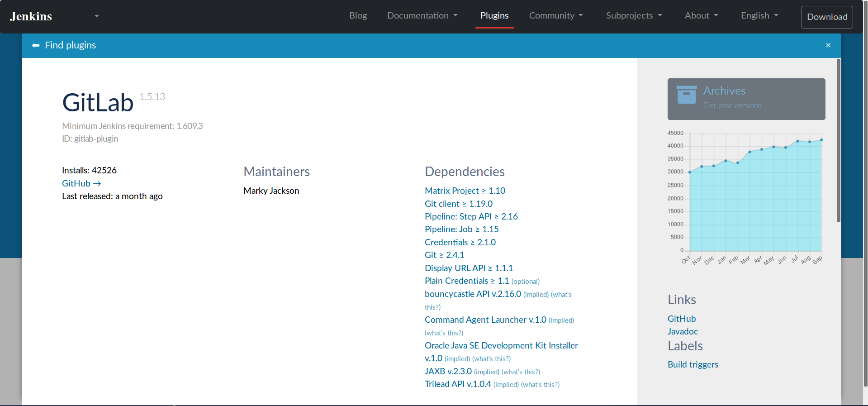Open the About menu
The height and width of the screenshot is (406, 868).
tap(701, 16)
